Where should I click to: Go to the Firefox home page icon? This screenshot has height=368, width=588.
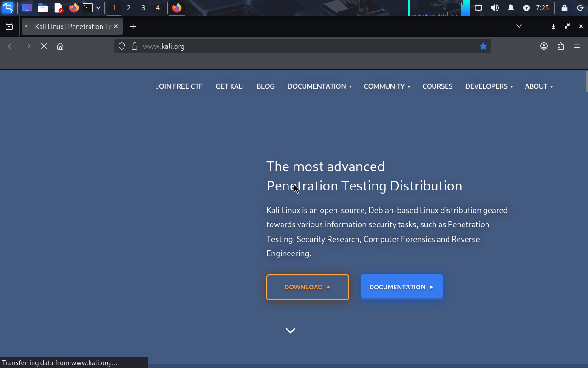[x=60, y=46]
